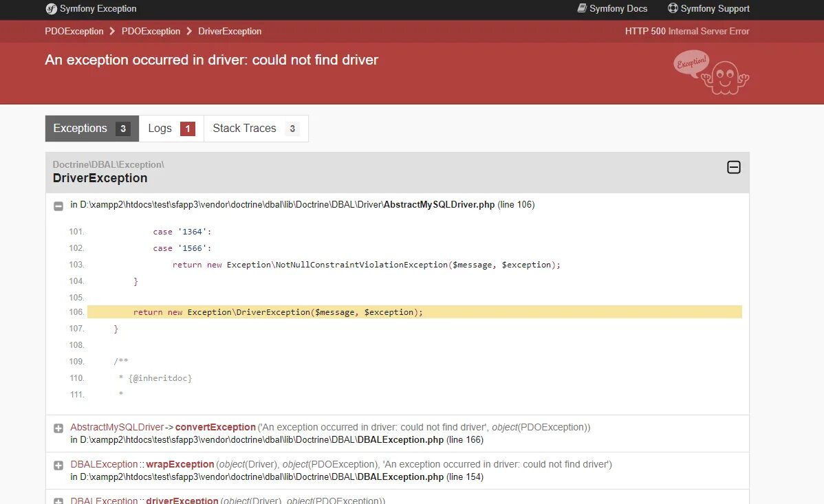Viewport: 824px width, 504px height.
Task: Switch to the Logs tab
Action: point(171,128)
